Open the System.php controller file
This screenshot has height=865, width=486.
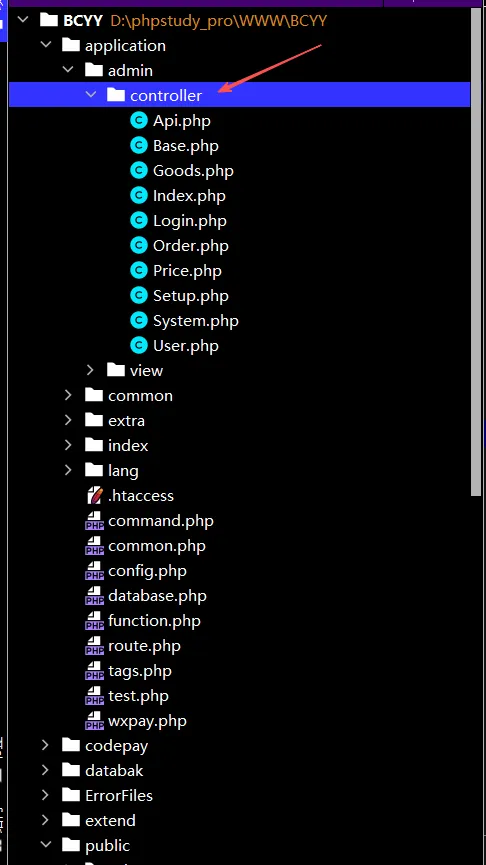pos(196,321)
